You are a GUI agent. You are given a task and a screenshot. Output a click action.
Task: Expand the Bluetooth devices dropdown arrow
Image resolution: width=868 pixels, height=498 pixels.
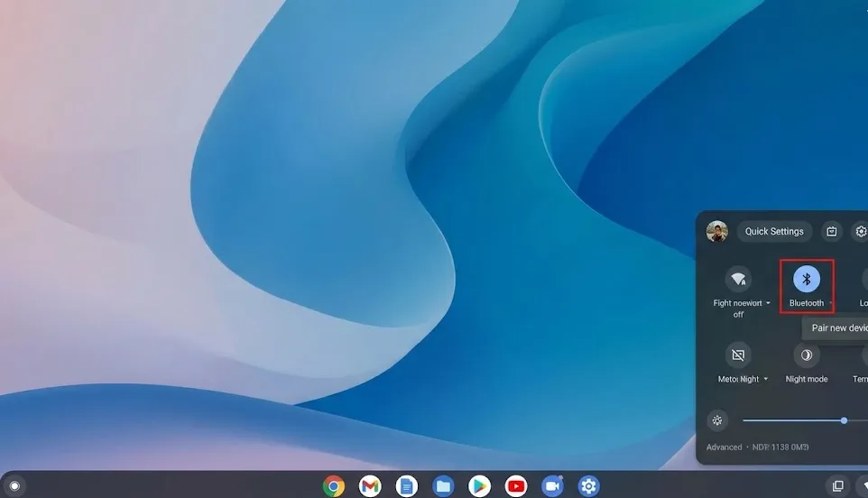(831, 303)
